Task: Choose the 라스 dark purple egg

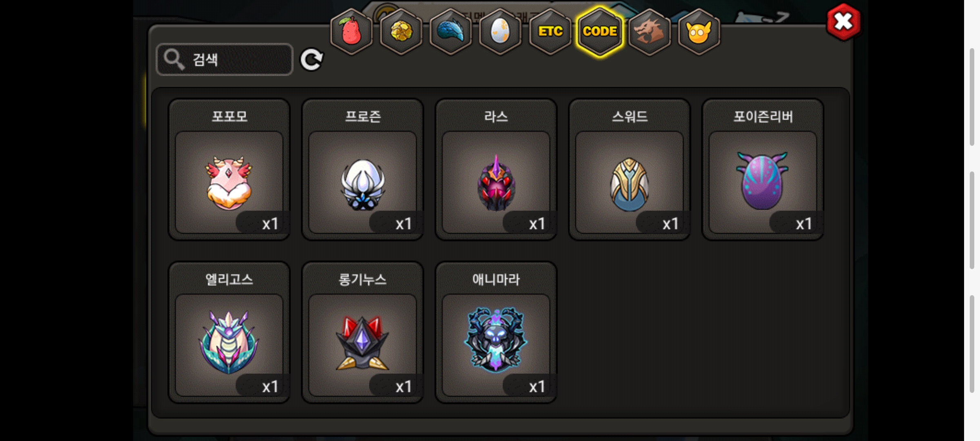Action: click(496, 169)
